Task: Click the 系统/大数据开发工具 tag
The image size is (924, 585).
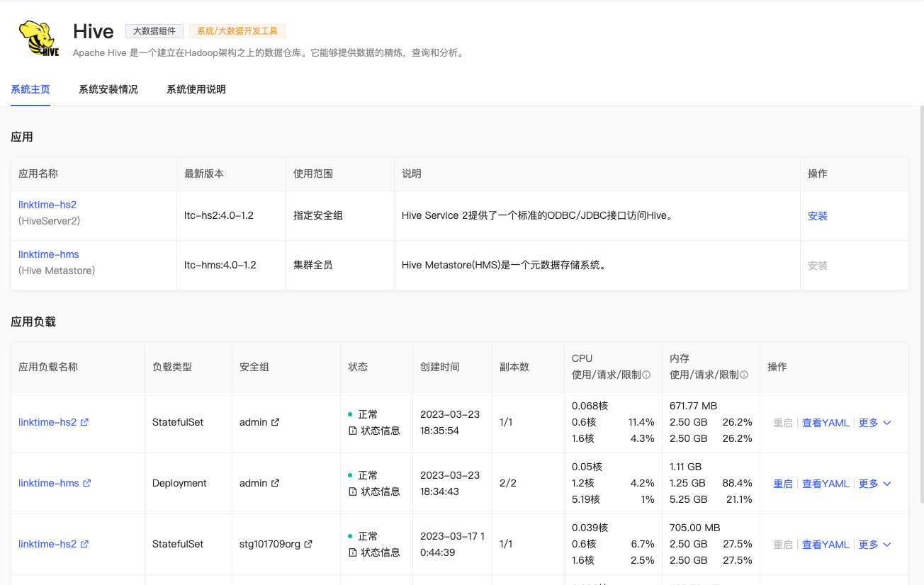Action: point(237,31)
